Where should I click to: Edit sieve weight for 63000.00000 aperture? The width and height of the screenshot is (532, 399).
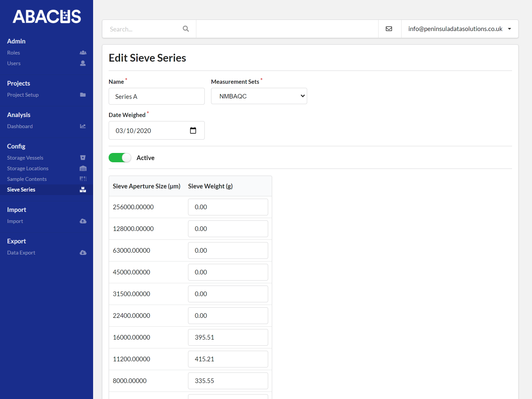point(228,250)
